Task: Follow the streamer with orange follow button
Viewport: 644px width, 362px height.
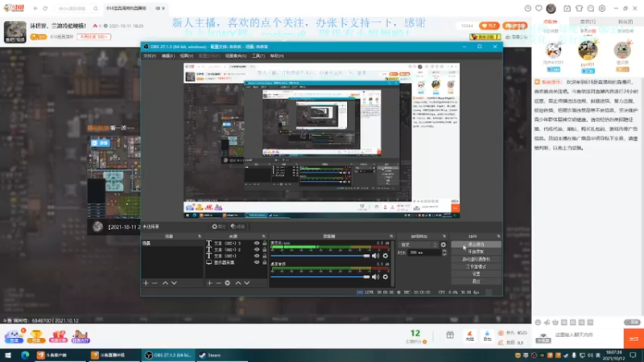Action: pos(489,26)
